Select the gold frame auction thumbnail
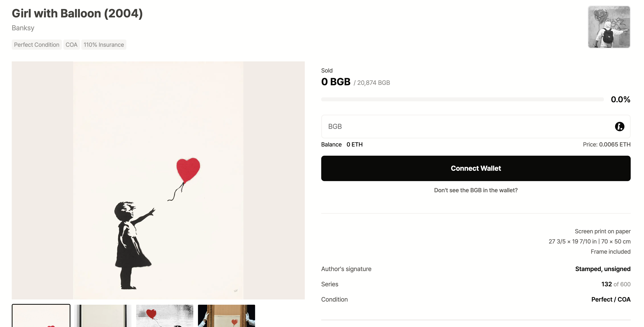The image size is (644, 327). tap(227, 315)
